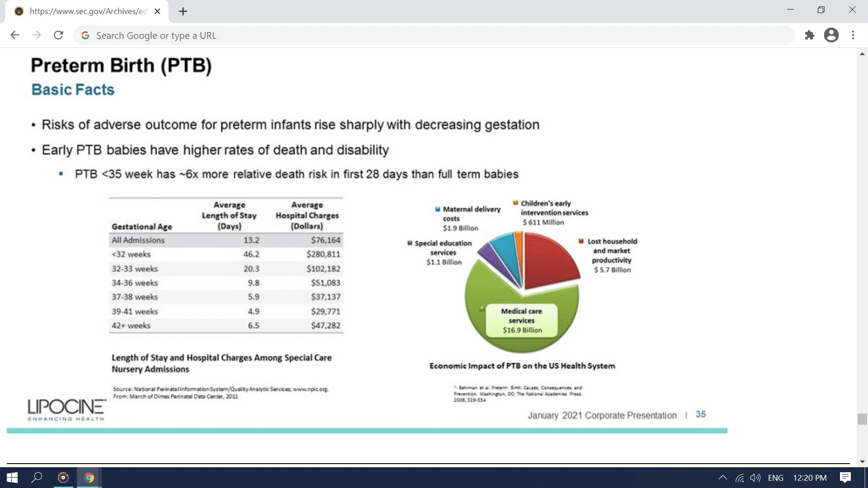
Task: Click the forward navigation arrow
Action: 37,35
